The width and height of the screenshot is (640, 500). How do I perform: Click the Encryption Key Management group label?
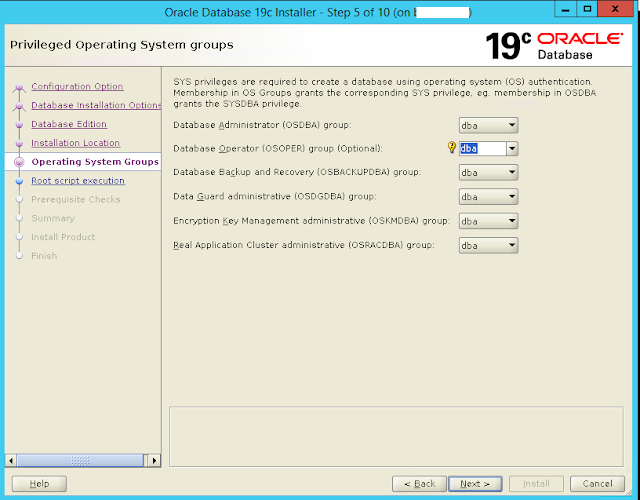[311, 221]
